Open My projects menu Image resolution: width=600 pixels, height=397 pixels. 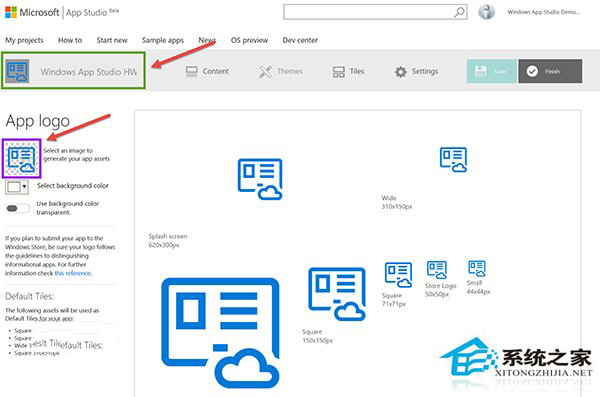pos(24,40)
